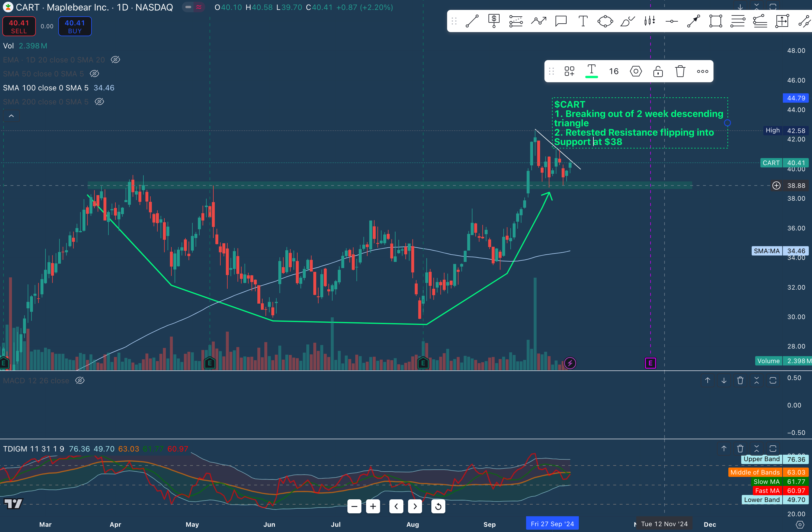Select the ellipse shape tool
The height and width of the screenshot is (532, 812).
coord(605,21)
